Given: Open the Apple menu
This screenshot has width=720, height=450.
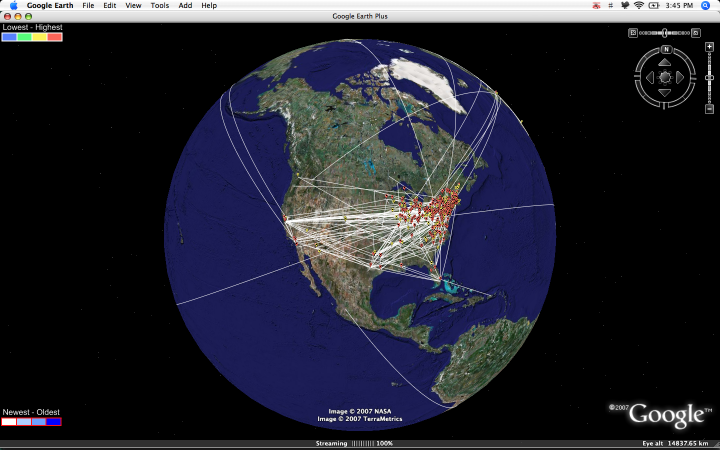Looking at the screenshot, I should (x=14, y=6).
